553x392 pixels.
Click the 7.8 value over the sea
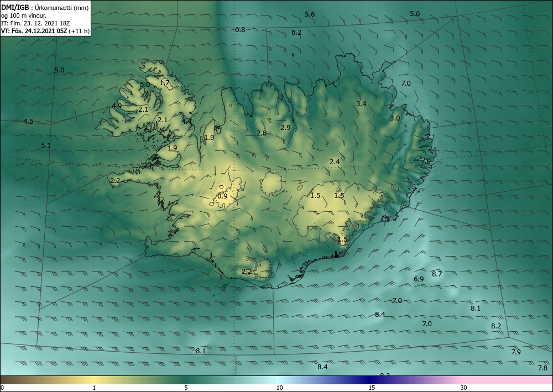[543, 368]
